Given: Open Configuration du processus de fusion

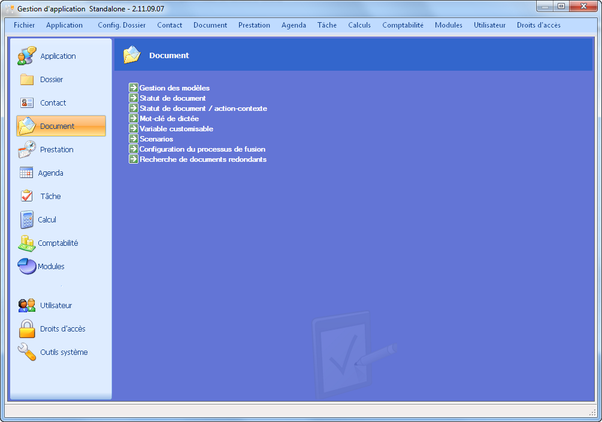Looking at the screenshot, I should [x=202, y=149].
